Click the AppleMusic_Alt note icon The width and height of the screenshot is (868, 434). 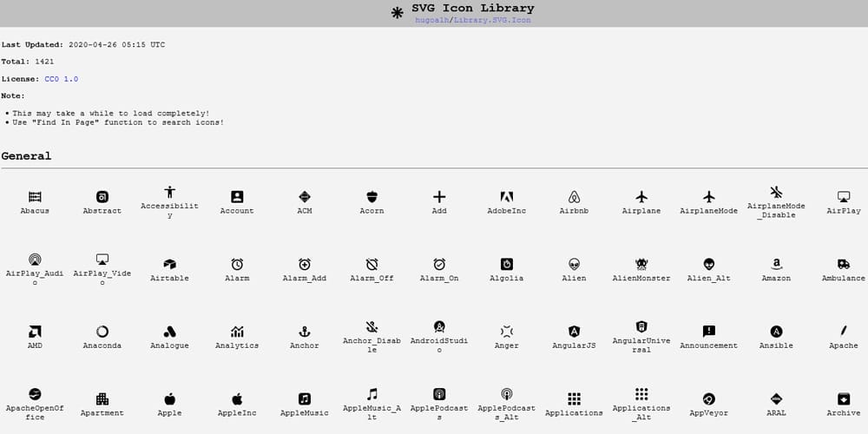point(372,394)
